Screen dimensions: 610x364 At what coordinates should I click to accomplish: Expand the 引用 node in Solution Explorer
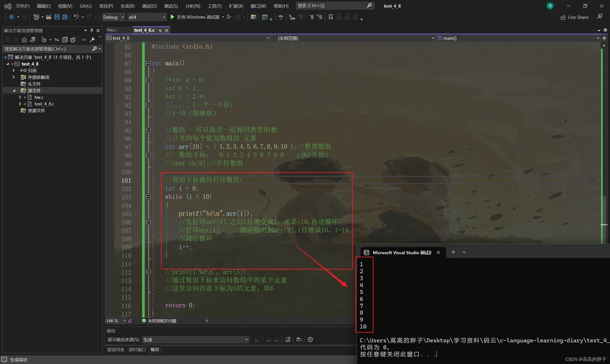[x=14, y=71]
